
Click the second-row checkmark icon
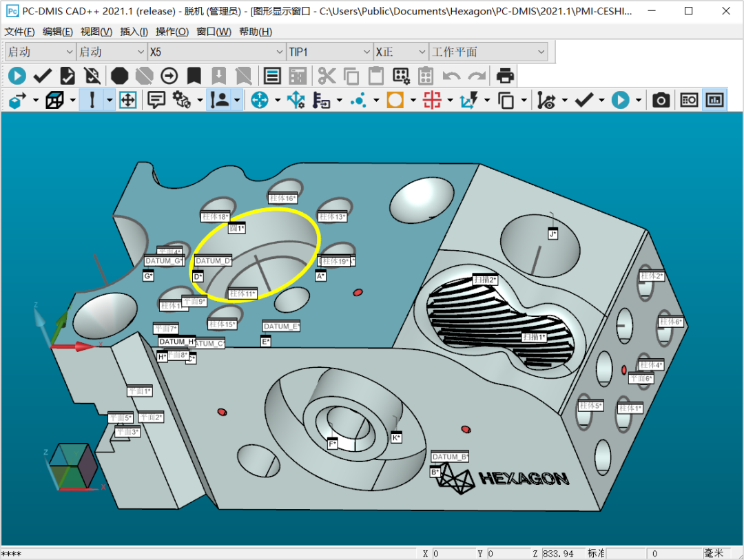[x=583, y=100]
